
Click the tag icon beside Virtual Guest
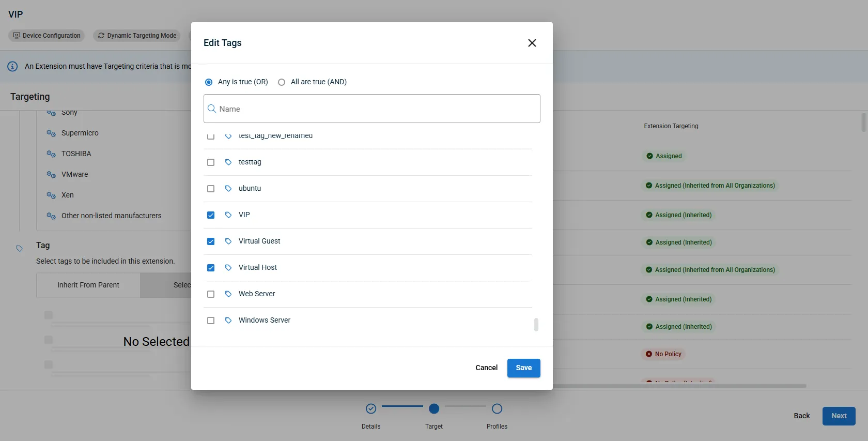[x=228, y=241]
